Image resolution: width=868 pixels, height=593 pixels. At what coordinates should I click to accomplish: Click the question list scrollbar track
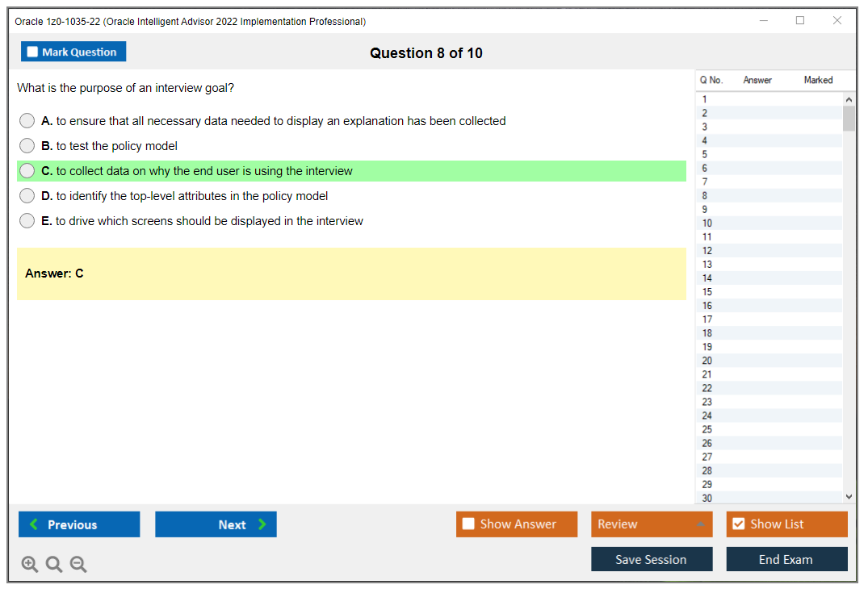[848, 323]
